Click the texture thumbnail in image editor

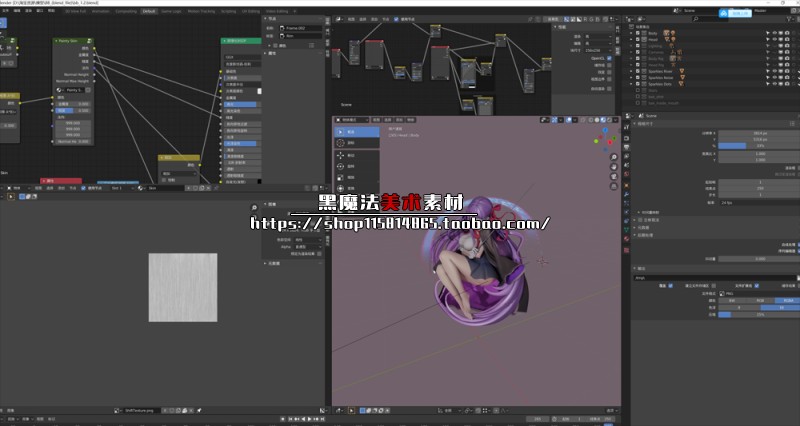[x=183, y=287]
